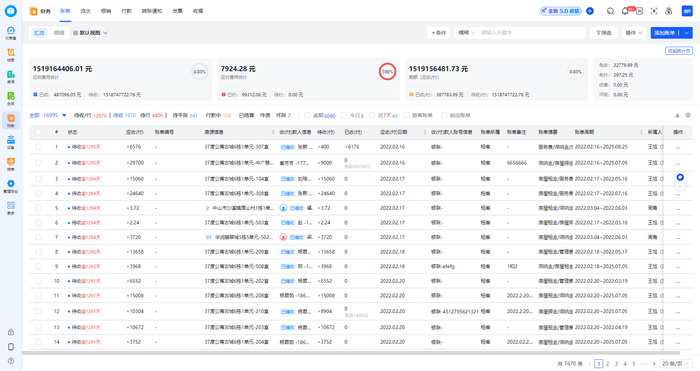700x371 pixels.
Task: Click the scan frame icon in header
Action: (654, 11)
